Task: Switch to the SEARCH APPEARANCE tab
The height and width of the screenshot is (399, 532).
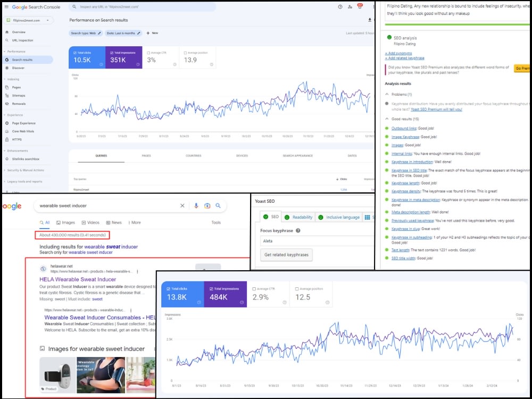Action: tap(298, 156)
